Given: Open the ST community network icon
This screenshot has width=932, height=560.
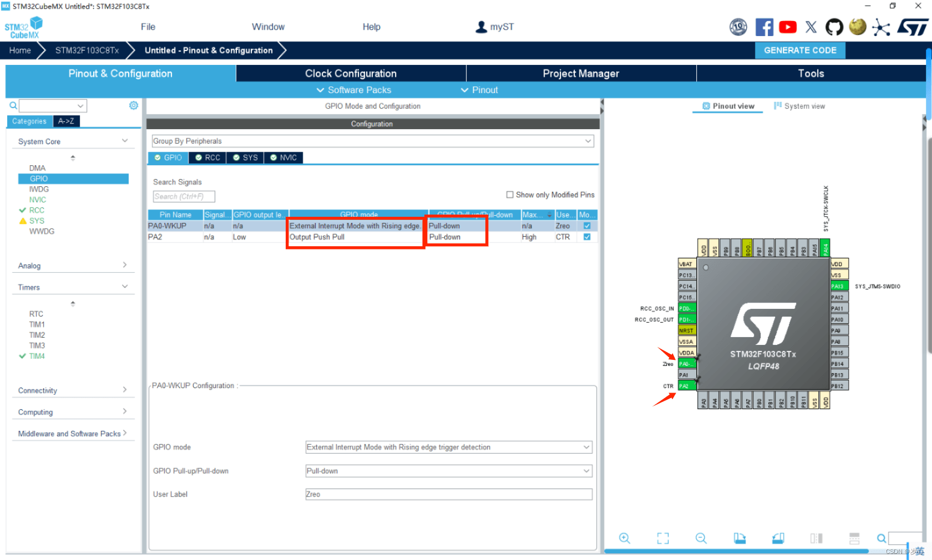Looking at the screenshot, I should tap(880, 27).
